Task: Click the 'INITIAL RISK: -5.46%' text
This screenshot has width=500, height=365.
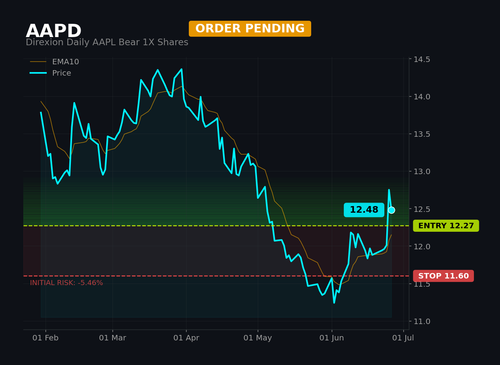Action: coord(66,283)
